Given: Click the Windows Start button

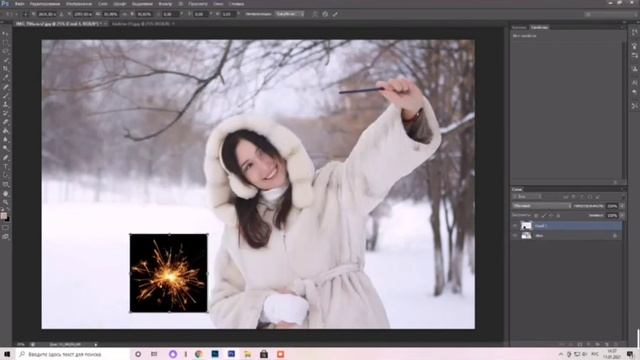Looking at the screenshot, I should pyautogui.click(x=7, y=354).
